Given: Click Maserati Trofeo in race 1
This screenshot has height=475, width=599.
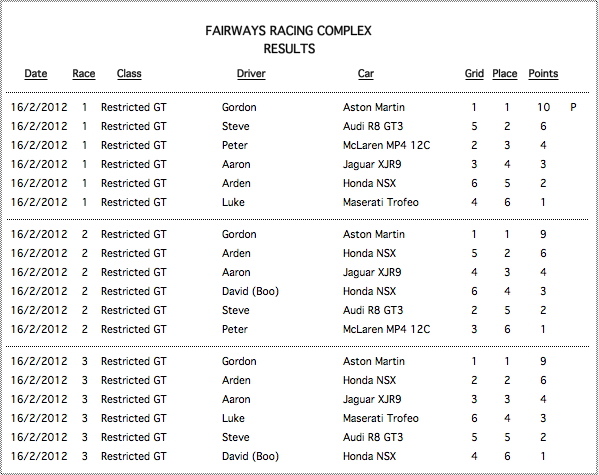Looking at the screenshot, I should click(x=381, y=202).
